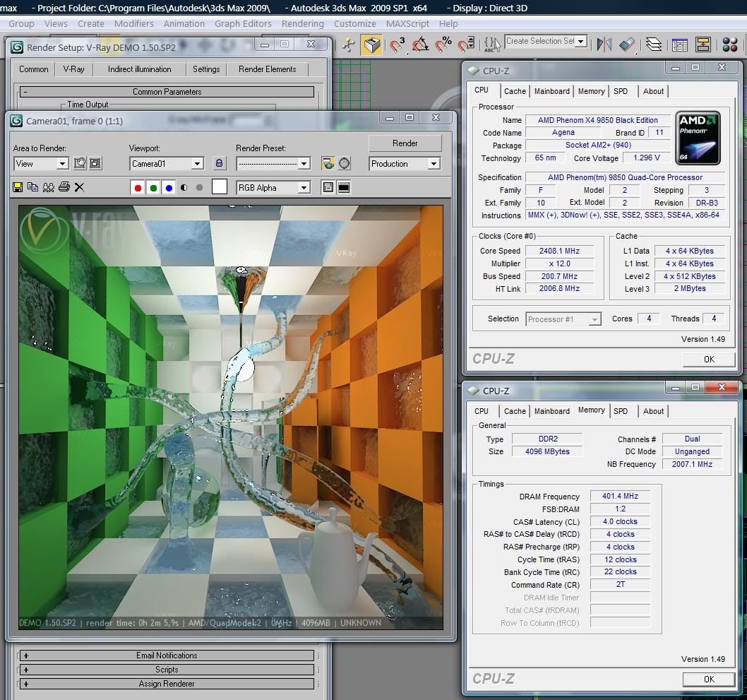Open SPD tab in CPU-Z memory window
The image size is (747, 700).
pos(621,411)
